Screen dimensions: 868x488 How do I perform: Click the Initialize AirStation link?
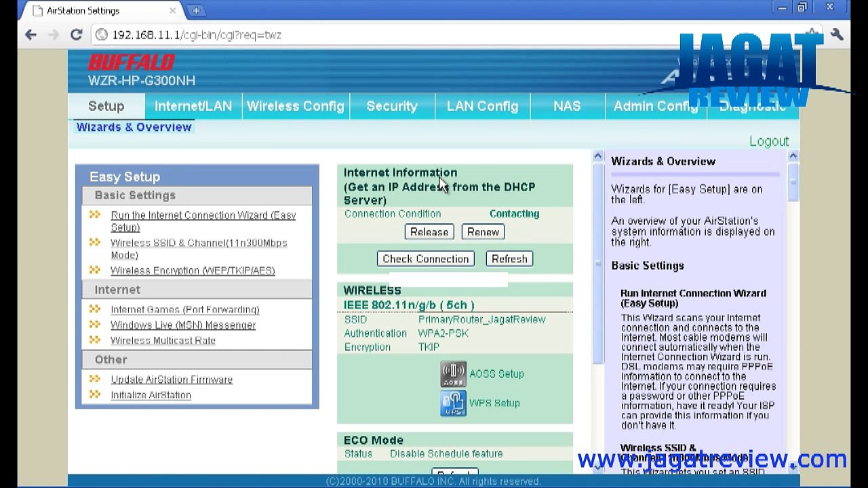pos(151,395)
